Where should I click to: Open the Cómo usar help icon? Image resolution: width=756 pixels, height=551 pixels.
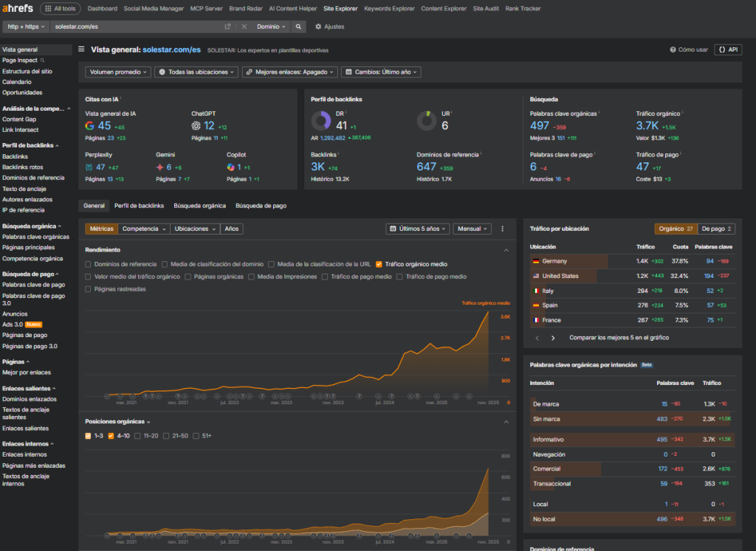click(673, 49)
